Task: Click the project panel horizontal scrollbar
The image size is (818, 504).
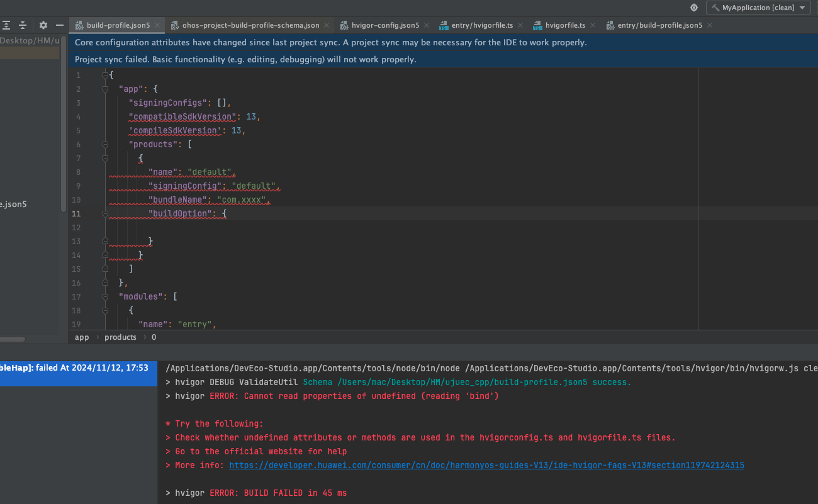Action: tap(13, 339)
